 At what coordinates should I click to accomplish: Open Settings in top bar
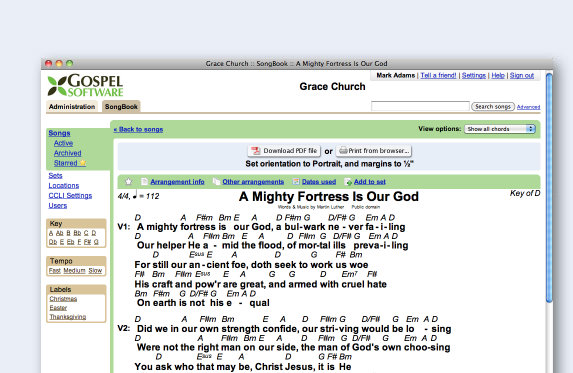pyautogui.click(x=474, y=75)
